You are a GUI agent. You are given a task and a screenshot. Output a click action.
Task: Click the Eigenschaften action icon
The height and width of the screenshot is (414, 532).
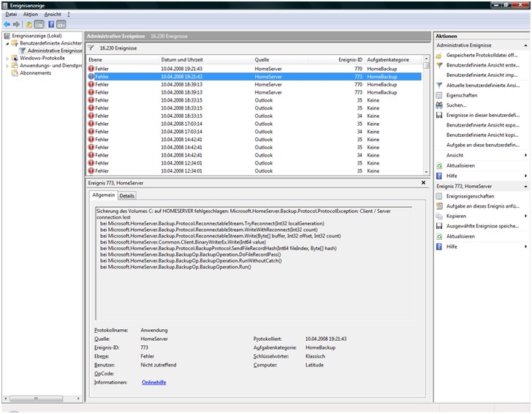[x=439, y=95]
